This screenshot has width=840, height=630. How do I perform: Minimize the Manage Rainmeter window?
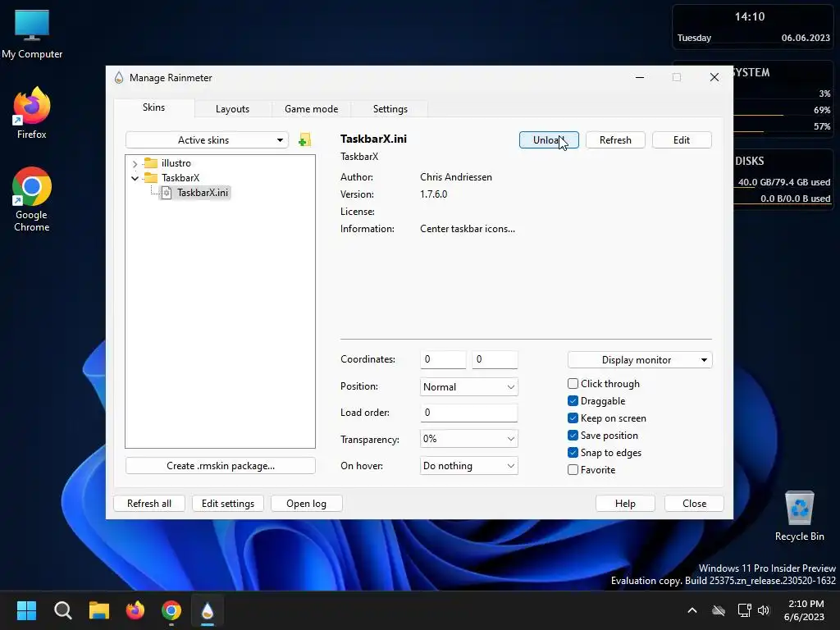[640, 77]
